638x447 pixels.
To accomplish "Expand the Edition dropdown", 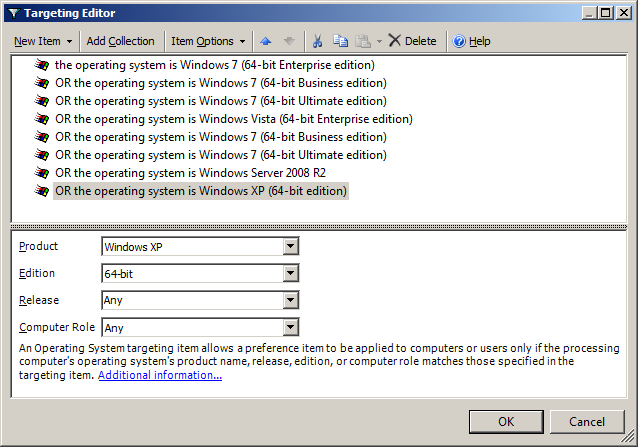I will pyautogui.click(x=290, y=273).
